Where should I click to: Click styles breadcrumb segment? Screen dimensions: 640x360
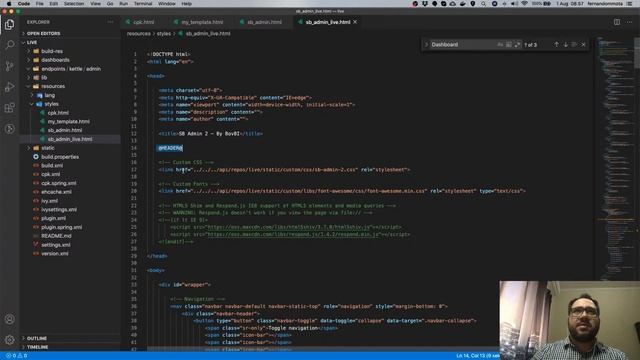(x=164, y=33)
